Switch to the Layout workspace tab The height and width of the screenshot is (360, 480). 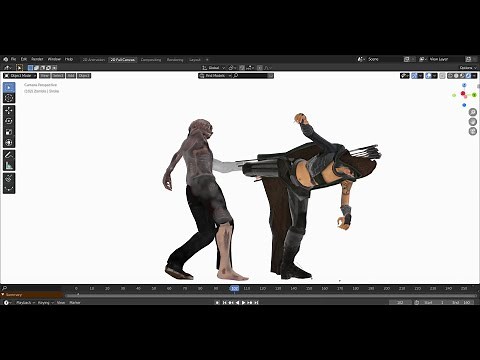click(195, 60)
